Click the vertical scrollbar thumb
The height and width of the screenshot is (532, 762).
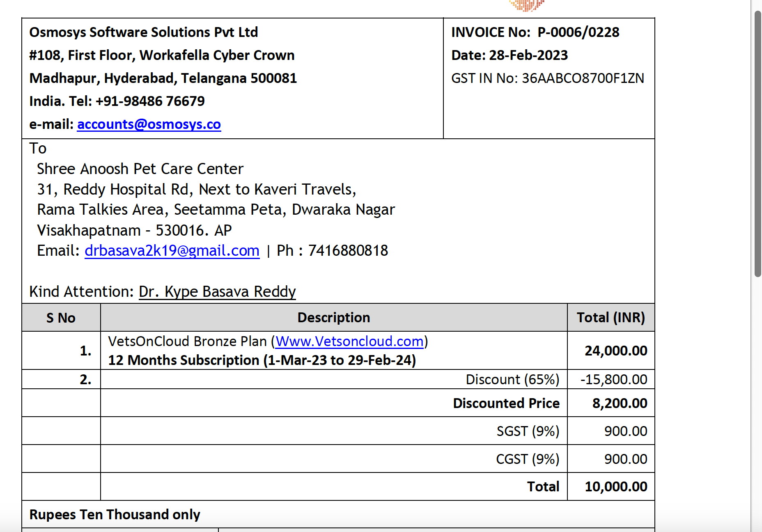[757, 144]
